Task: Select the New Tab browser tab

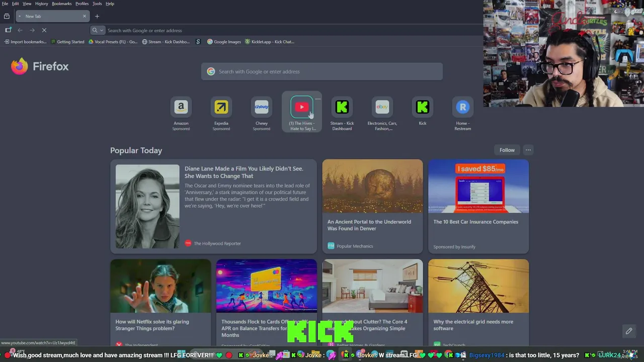Action: 52,16
